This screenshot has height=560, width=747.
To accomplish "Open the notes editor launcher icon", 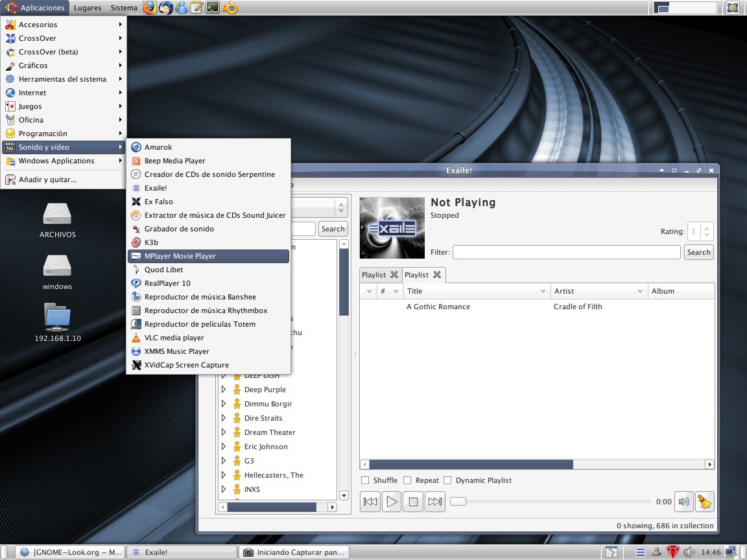I will (196, 8).
